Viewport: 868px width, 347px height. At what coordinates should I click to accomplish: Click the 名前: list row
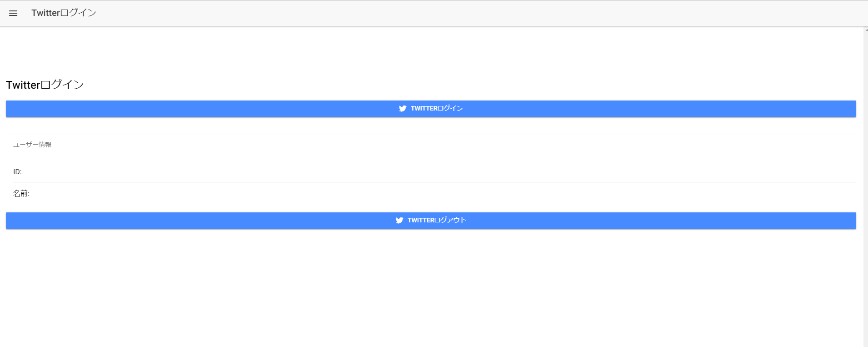(21, 194)
